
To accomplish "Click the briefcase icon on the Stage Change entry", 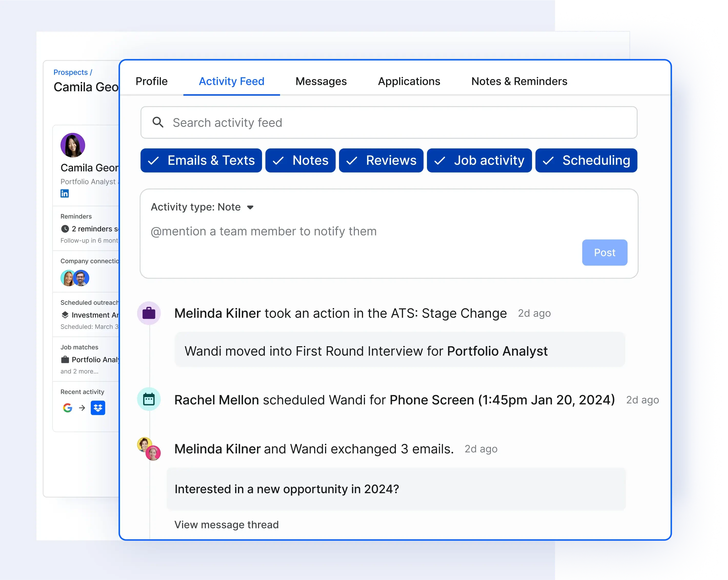I will [x=149, y=313].
